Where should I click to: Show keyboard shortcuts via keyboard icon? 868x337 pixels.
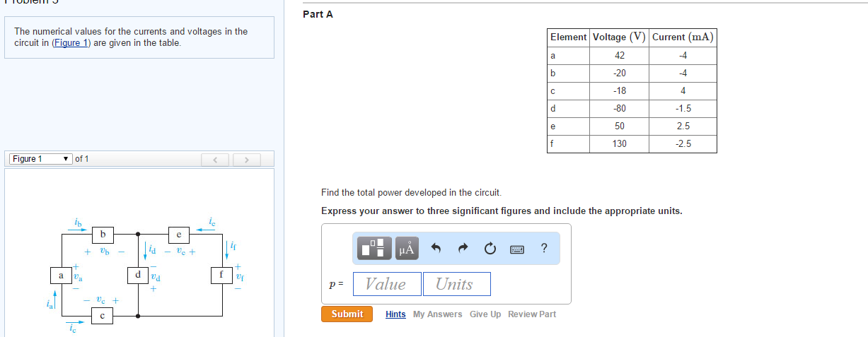(x=517, y=248)
